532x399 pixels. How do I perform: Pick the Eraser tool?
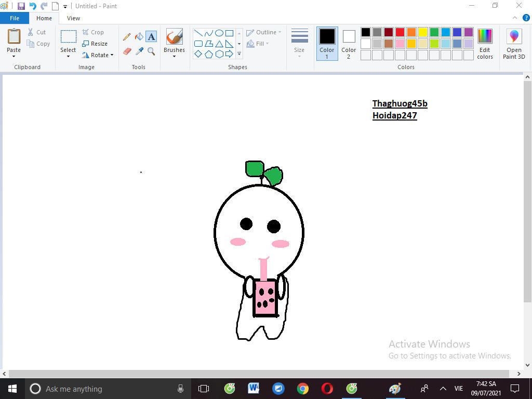[x=127, y=51]
